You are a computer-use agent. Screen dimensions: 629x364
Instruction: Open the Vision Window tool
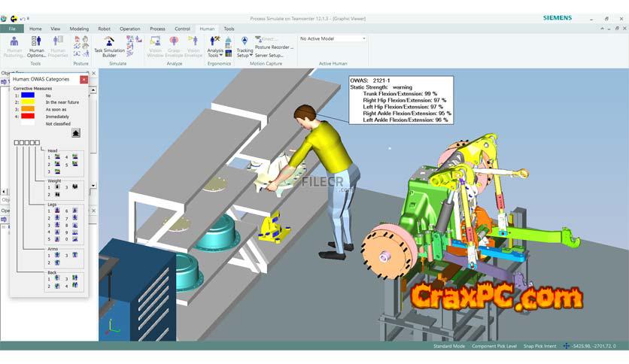pyautogui.click(x=155, y=45)
